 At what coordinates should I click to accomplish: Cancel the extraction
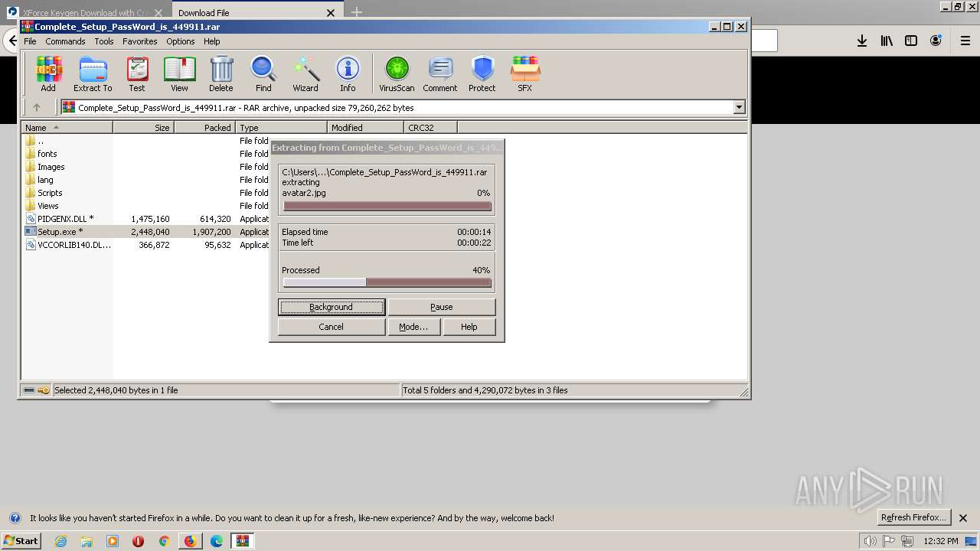pos(332,327)
